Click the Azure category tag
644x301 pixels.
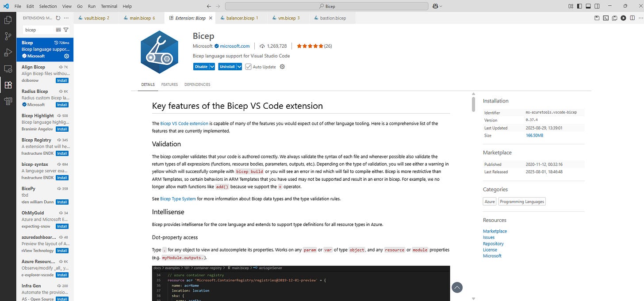point(490,202)
